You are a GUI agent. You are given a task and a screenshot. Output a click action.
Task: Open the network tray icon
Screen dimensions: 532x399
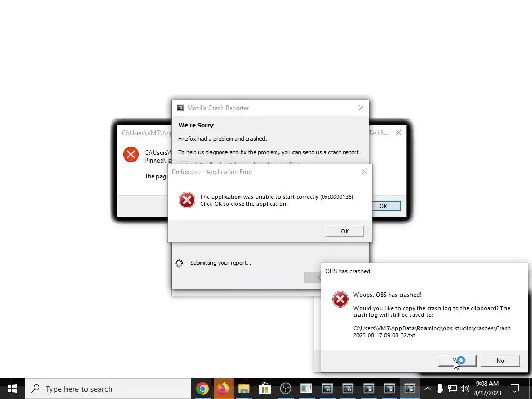tap(453, 389)
